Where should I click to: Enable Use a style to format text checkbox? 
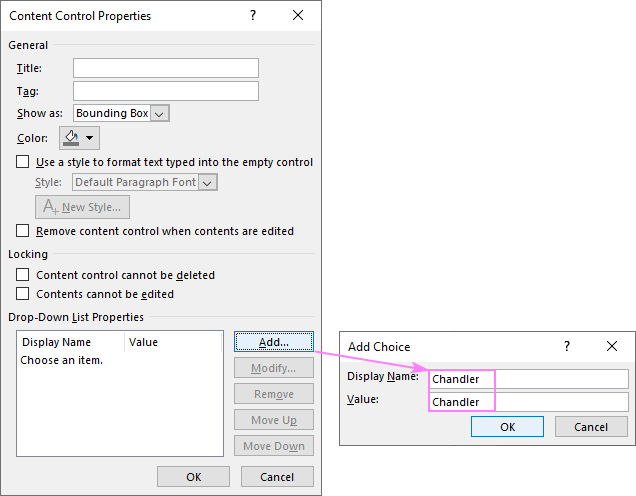pos(23,161)
